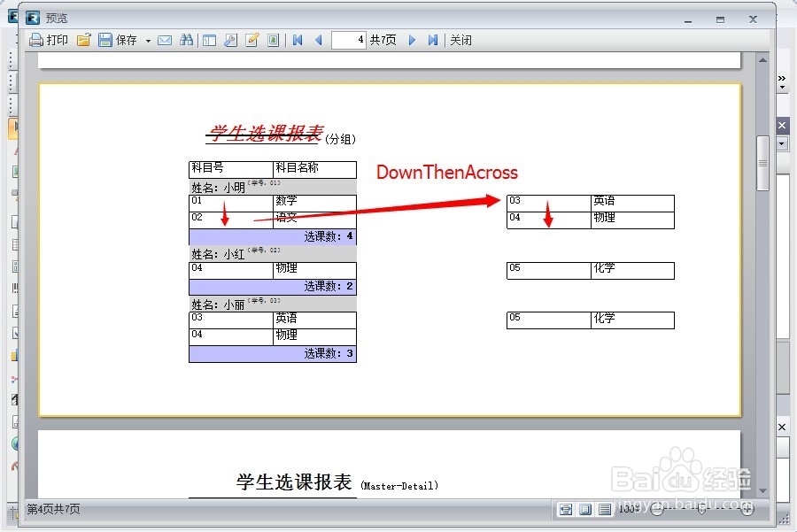
Task: Click the 选课数: 2 summary row
Action: (x=273, y=287)
